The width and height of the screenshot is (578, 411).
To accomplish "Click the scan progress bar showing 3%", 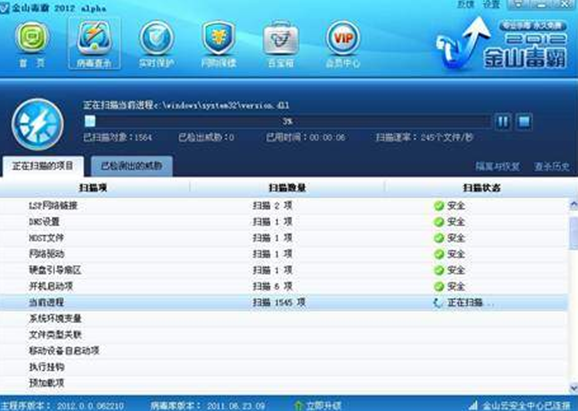I will pos(288,121).
